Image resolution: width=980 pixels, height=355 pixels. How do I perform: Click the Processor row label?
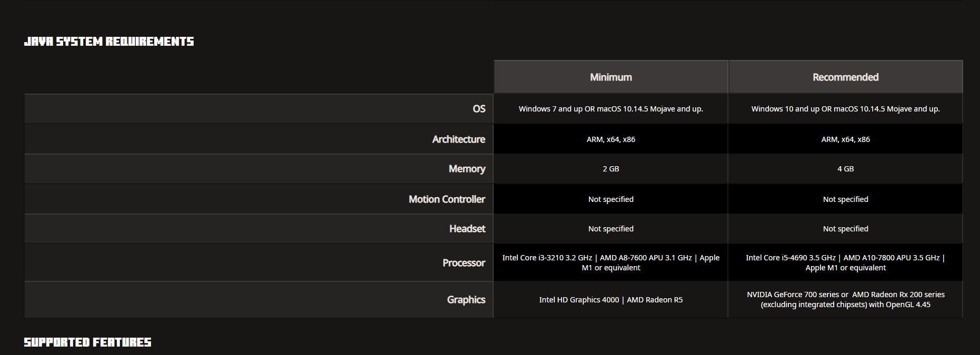464,263
